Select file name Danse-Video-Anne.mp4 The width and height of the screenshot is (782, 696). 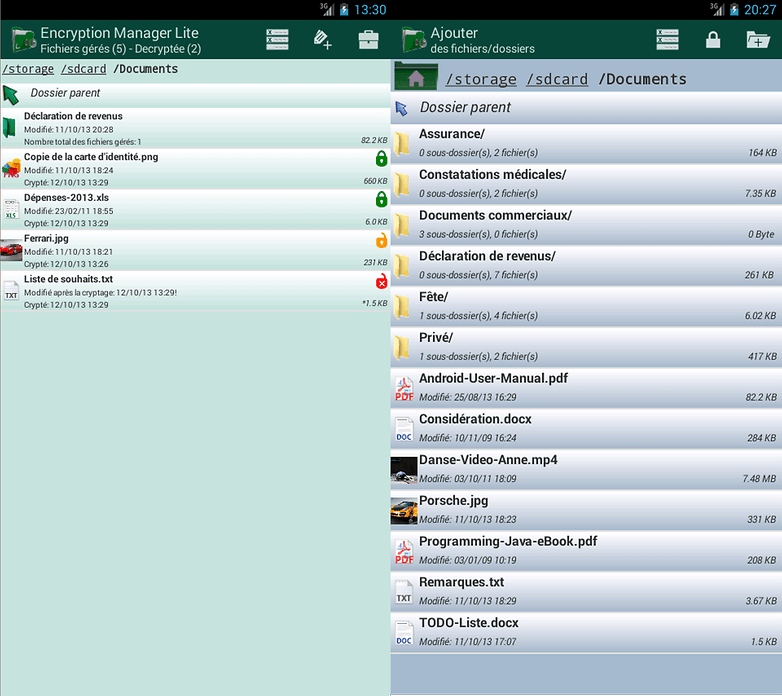[x=488, y=460]
